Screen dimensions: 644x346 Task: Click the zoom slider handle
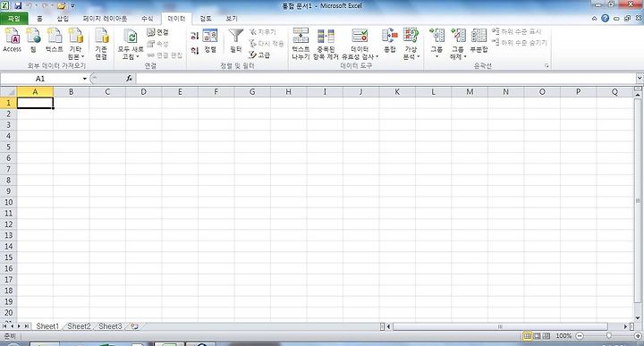[609, 336]
